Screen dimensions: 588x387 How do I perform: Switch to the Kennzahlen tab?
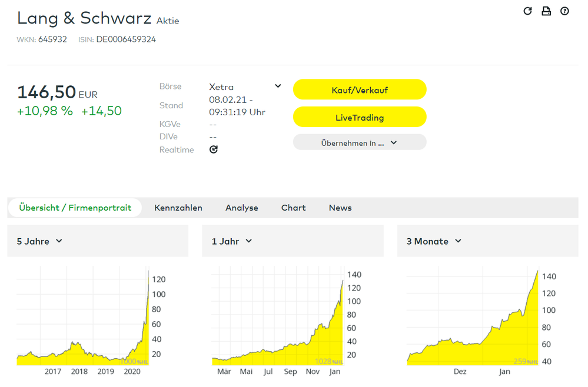coord(178,208)
